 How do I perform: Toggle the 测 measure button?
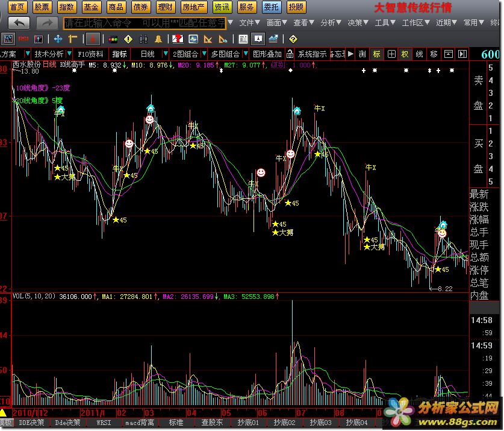click(362, 54)
